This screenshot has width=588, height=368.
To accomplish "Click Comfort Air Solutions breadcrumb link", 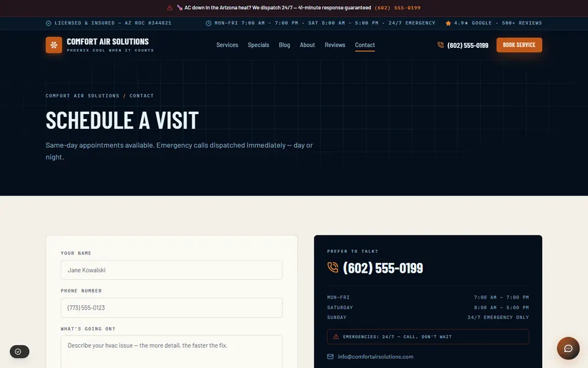I will point(83,96).
